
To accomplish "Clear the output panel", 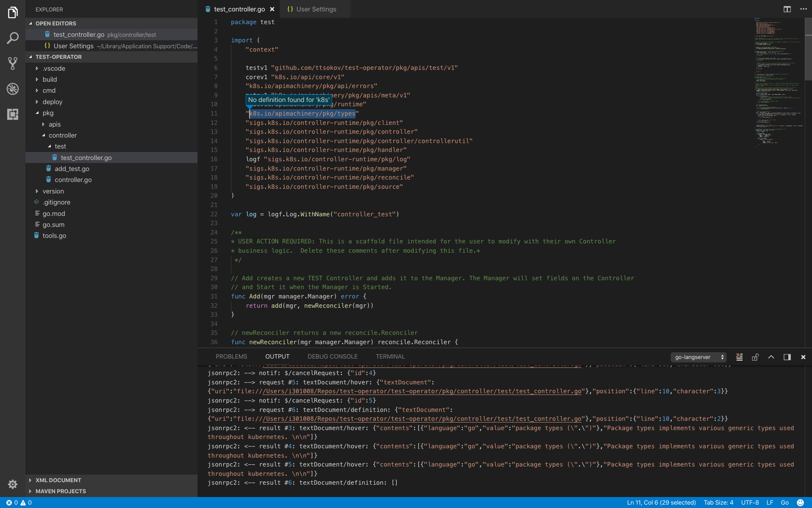I will (x=739, y=357).
